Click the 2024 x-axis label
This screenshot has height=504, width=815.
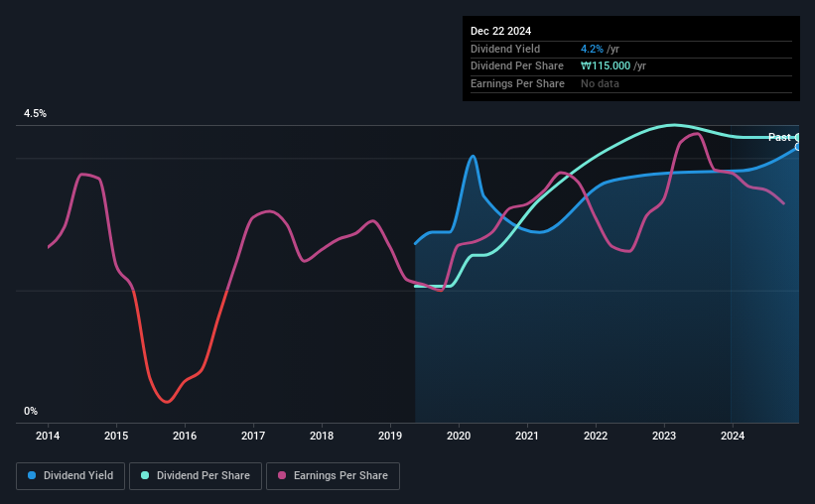733,436
